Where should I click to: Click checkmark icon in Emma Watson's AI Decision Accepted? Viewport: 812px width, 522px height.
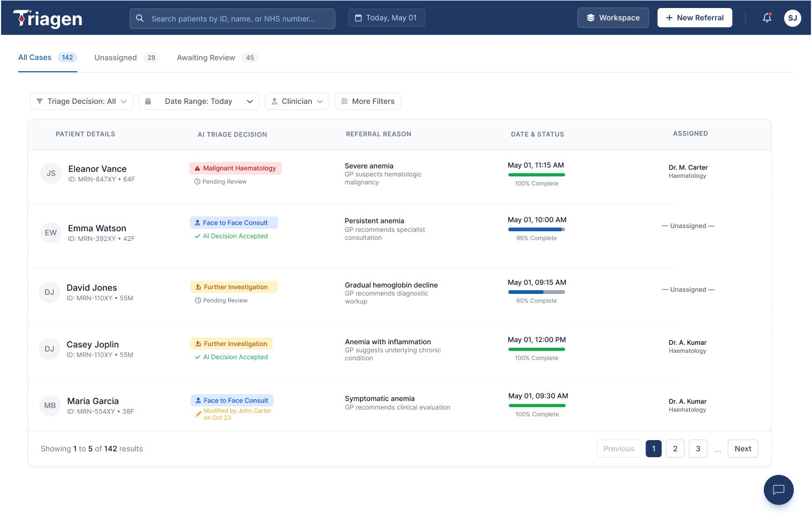pyautogui.click(x=198, y=236)
